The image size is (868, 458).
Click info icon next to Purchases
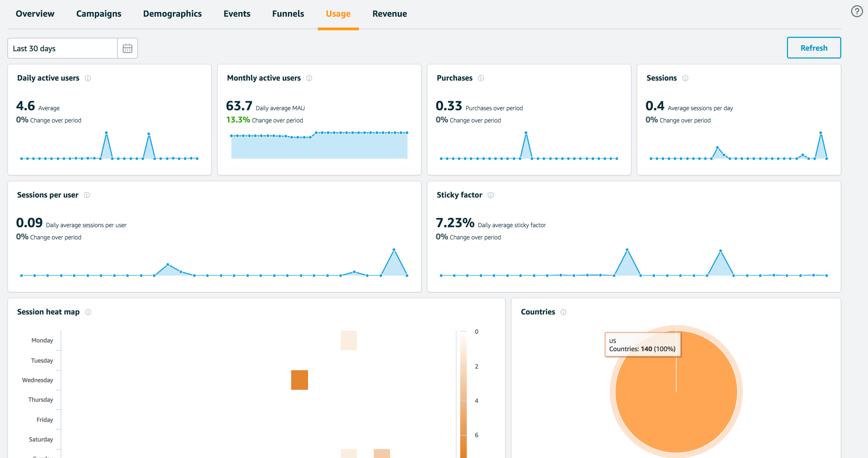(x=481, y=78)
